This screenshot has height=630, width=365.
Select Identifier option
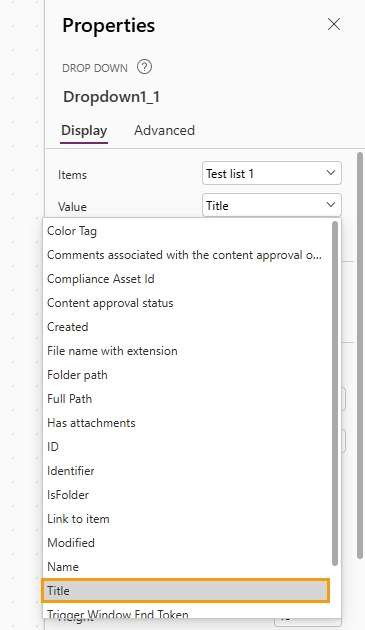point(187,470)
